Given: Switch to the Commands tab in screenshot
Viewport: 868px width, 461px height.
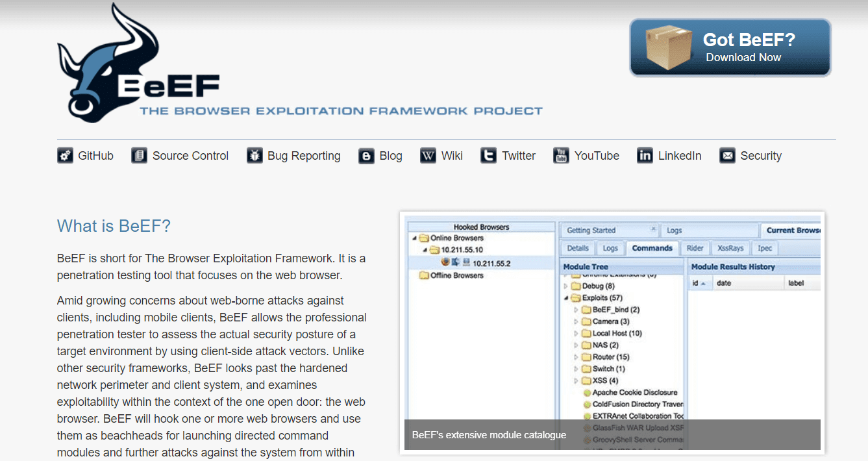Looking at the screenshot, I should 652,248.
